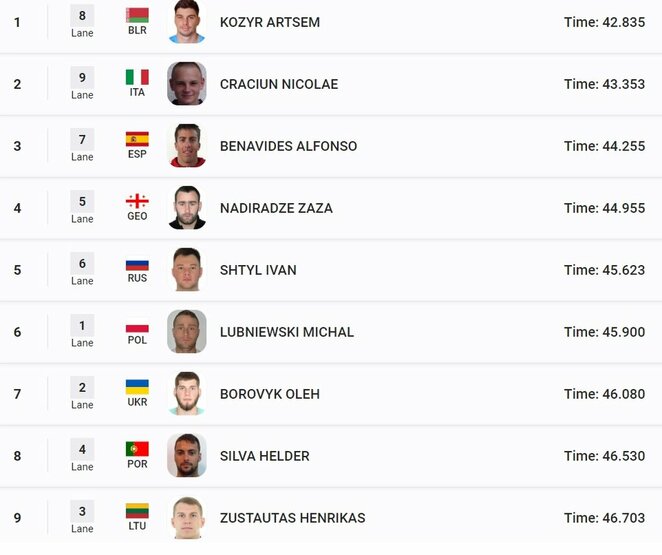Viewport: 662px width, 555px height.
Task: Open Nadiradze Zaza's profile photo
Action: click(x=187, y=208)
